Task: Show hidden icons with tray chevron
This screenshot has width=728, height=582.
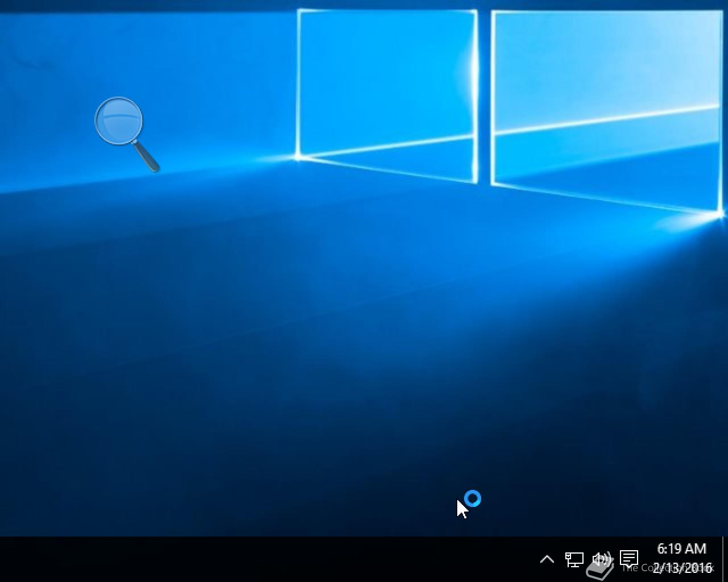Action: [x=547, y=559]
